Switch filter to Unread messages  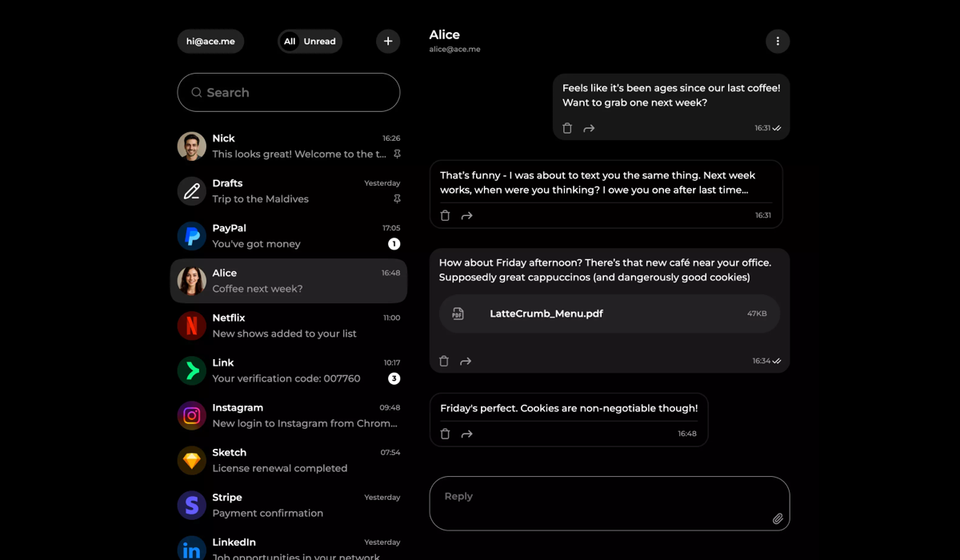point(319,42)
